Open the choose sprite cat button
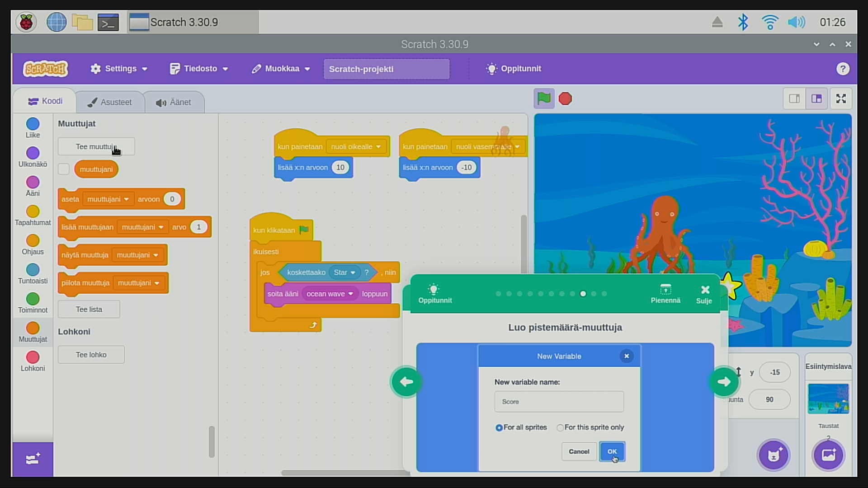868x488 pixels. 774,455
